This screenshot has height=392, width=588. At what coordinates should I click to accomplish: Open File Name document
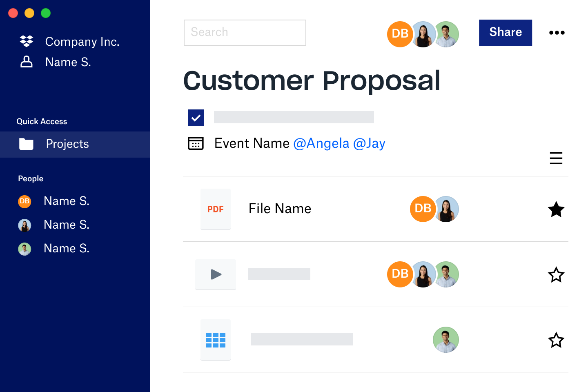click(280, 209)
